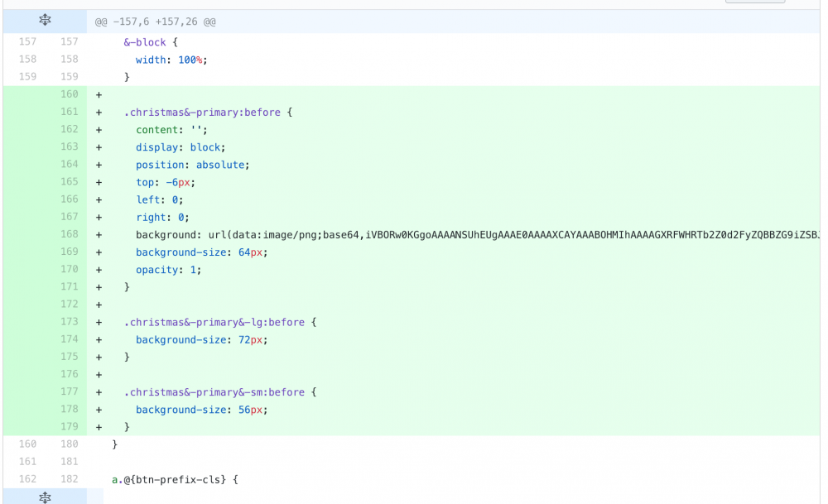
Task: Expand hidden lines above the diff hunk
Action: pyautogui.click(x=45, y=21)
